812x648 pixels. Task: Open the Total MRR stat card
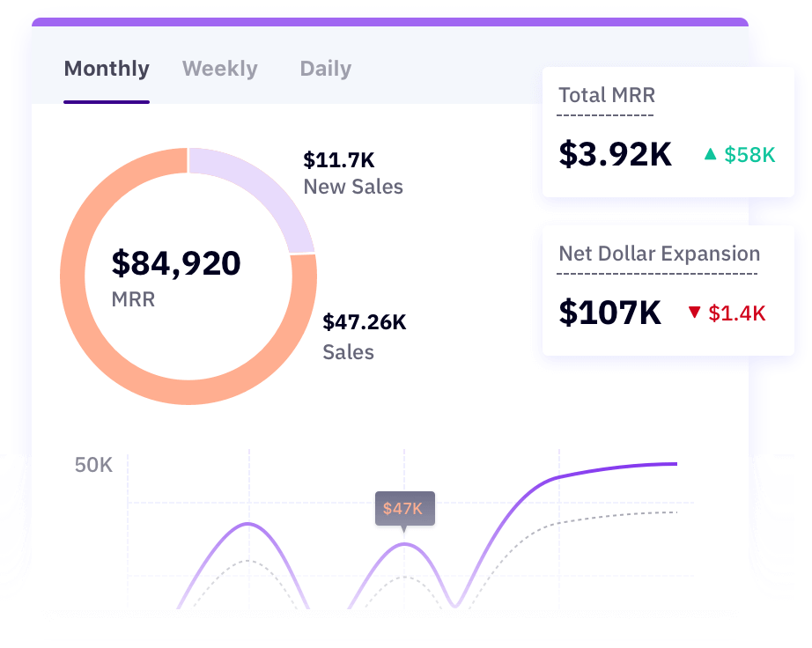click(x=669, y=132)
